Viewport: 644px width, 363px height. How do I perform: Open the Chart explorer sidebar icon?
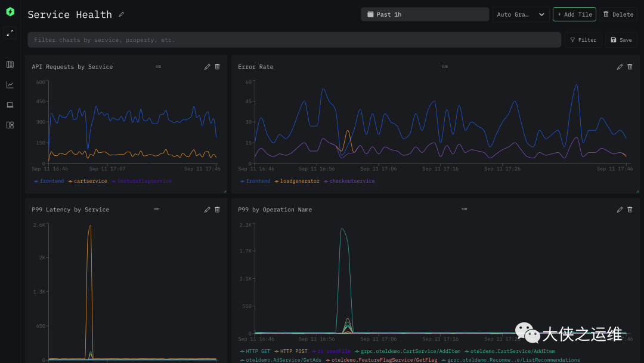[10, 85]
